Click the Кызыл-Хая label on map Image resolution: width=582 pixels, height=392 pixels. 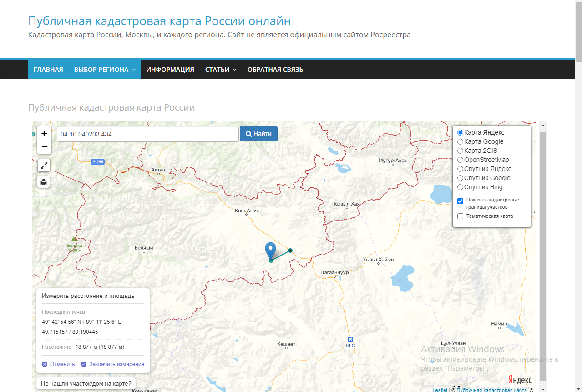coord(347,204)
